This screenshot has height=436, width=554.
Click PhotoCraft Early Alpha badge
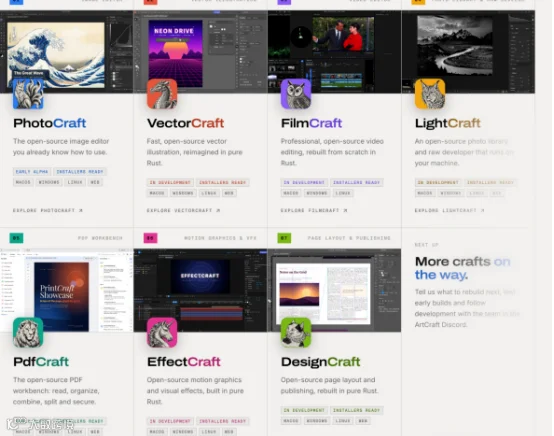pos(32,172)
